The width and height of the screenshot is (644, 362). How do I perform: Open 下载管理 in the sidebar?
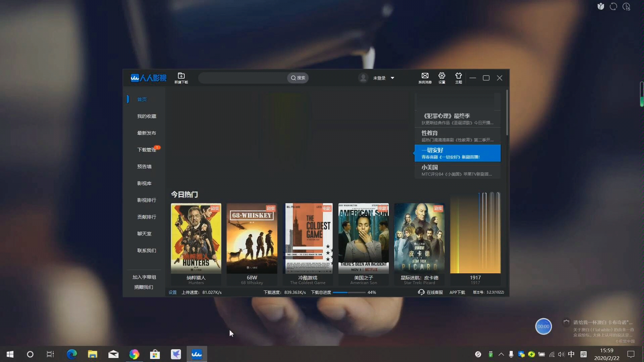[146, 150]
